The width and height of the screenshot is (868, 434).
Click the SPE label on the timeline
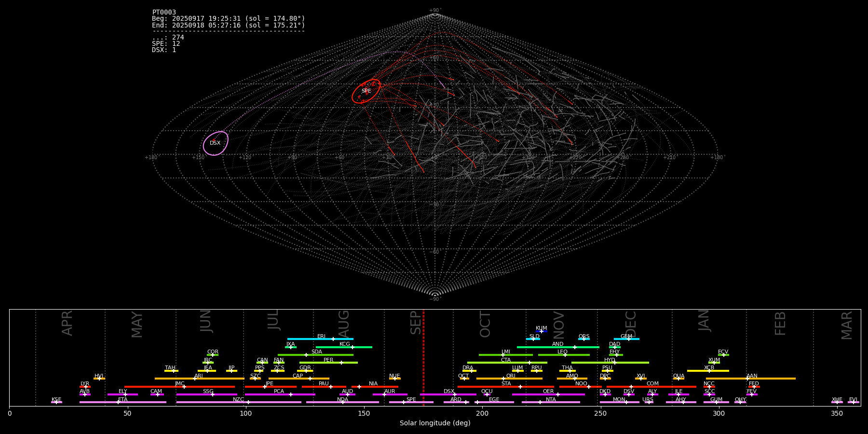[x=411, y=400]
